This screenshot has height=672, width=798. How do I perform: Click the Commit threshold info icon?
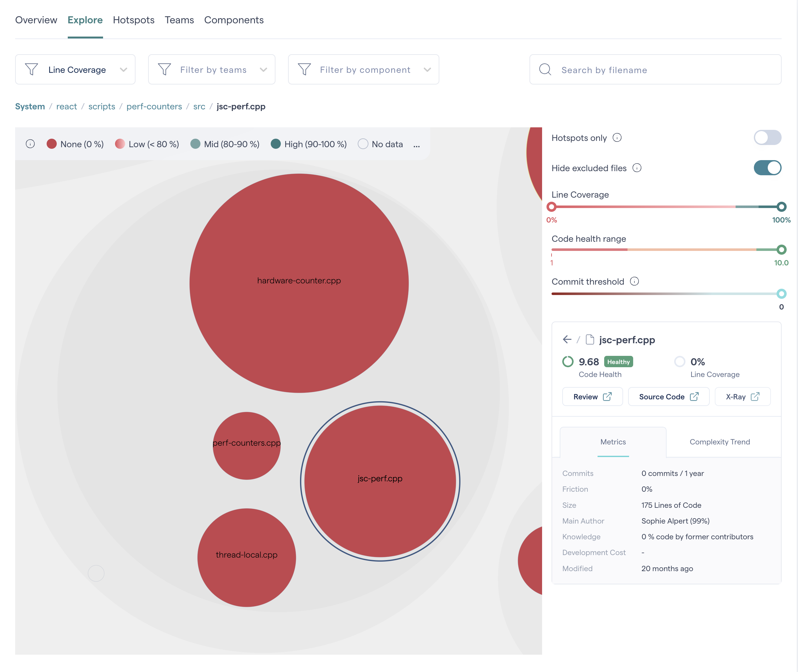click(634, 281)
